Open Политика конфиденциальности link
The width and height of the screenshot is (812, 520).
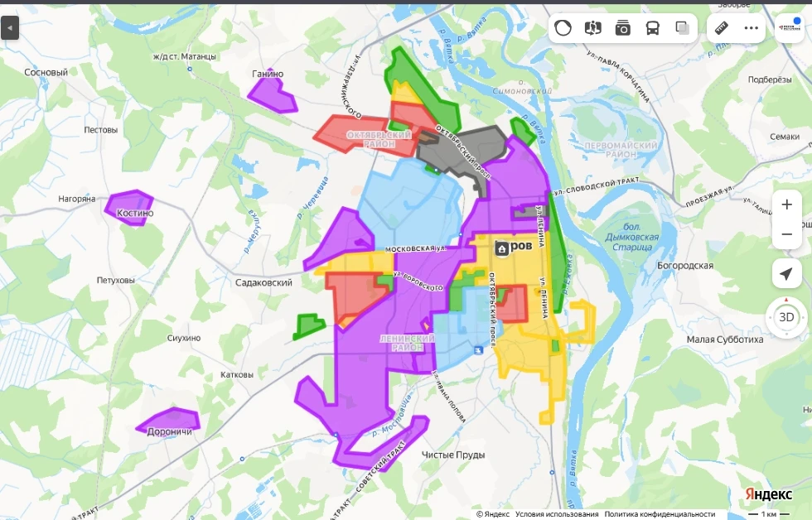[x=660, y=514]
